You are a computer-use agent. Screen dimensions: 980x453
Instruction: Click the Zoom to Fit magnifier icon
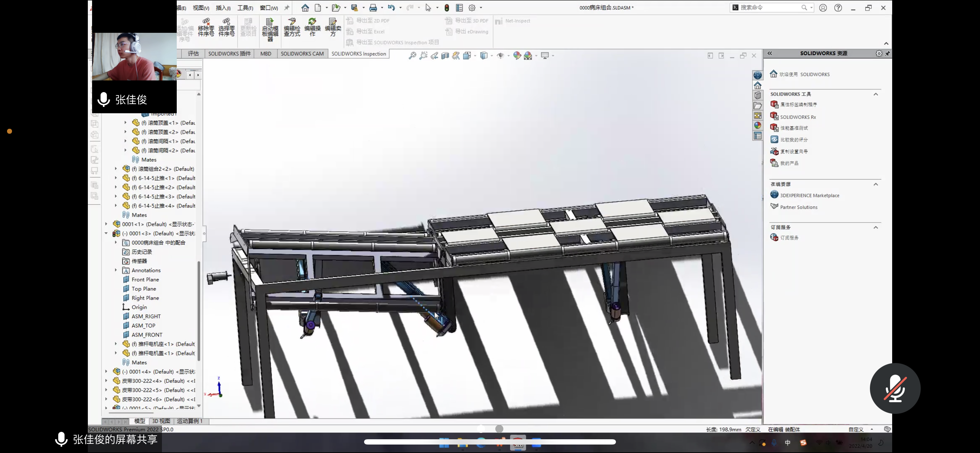[412, 56]
